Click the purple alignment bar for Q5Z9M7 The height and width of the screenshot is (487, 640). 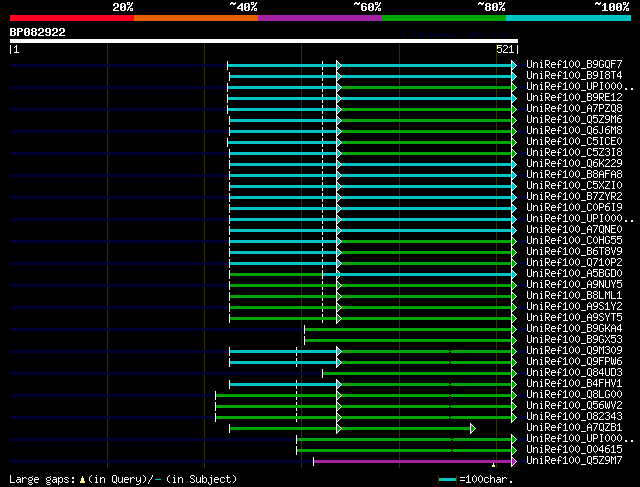[x=413, y=461]
